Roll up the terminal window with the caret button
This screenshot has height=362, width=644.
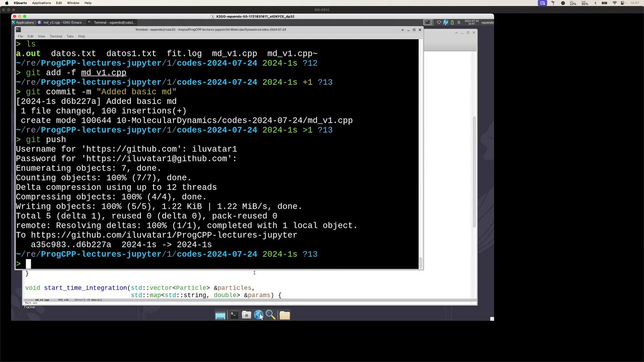tap(403, 30)
